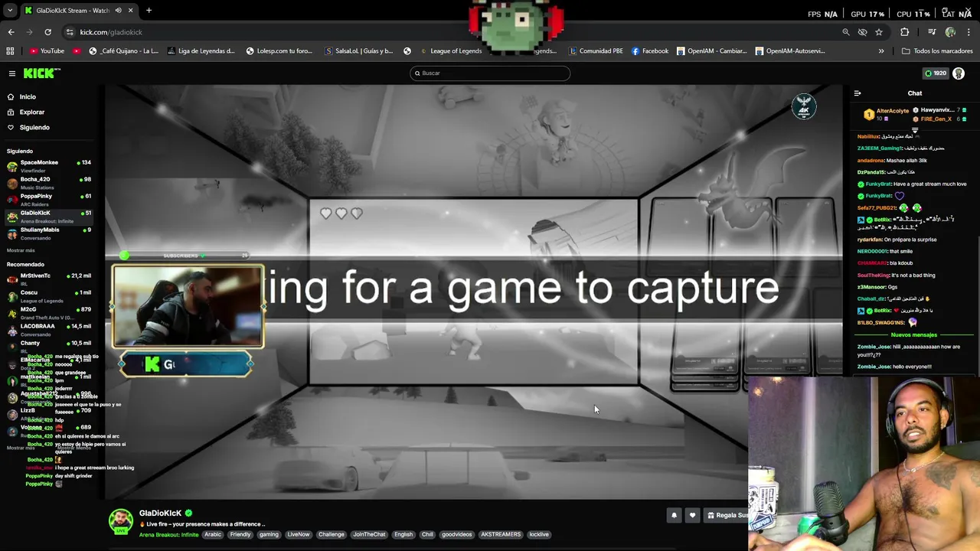Open the apps grid in bookmarks bar
The height and width of the screenshot is (551, 980).
point(10,51)
